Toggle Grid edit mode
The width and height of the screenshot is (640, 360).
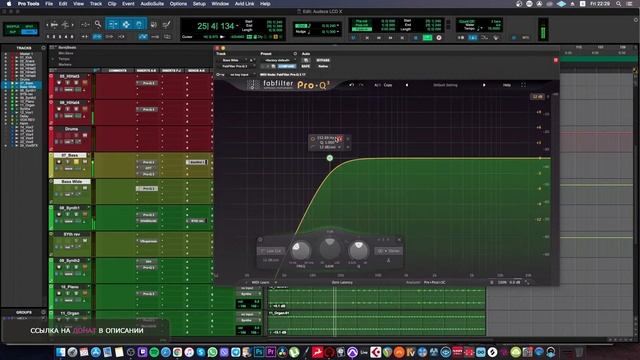[29, 32]
